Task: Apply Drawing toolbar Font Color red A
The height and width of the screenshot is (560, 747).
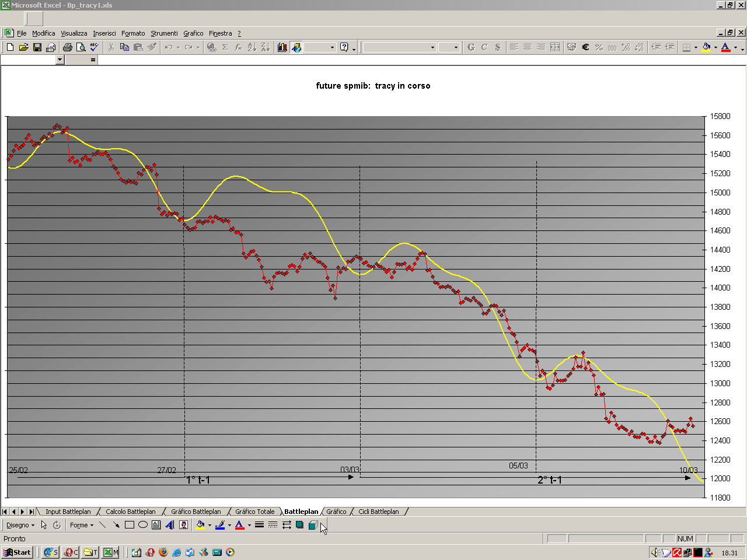Action: [x=239, y=525]
